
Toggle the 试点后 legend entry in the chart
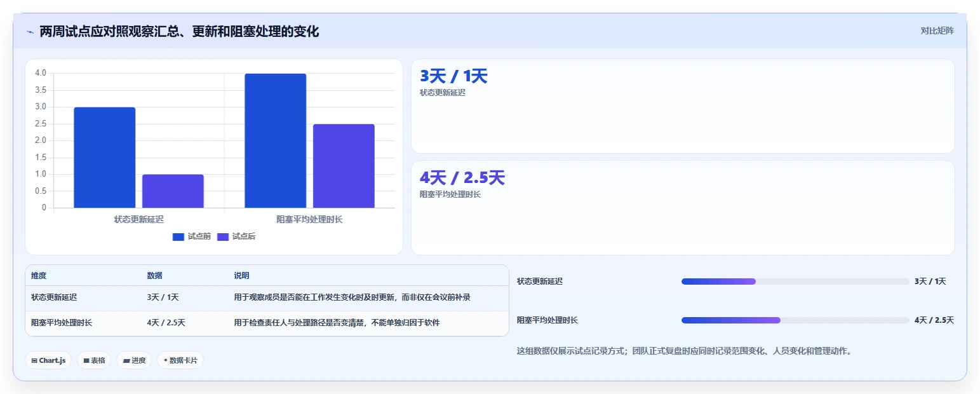[x=236, y=236]
